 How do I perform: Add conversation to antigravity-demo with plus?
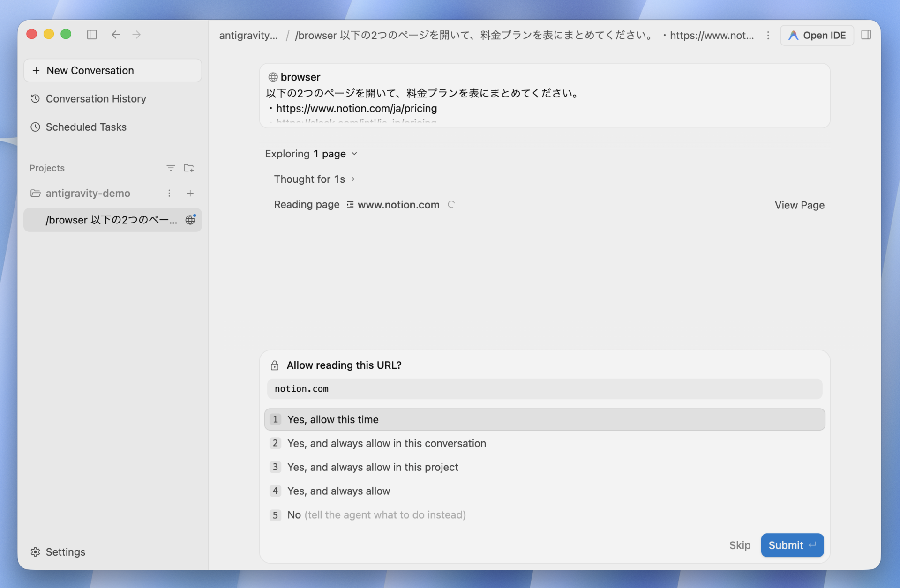(190, 193)
